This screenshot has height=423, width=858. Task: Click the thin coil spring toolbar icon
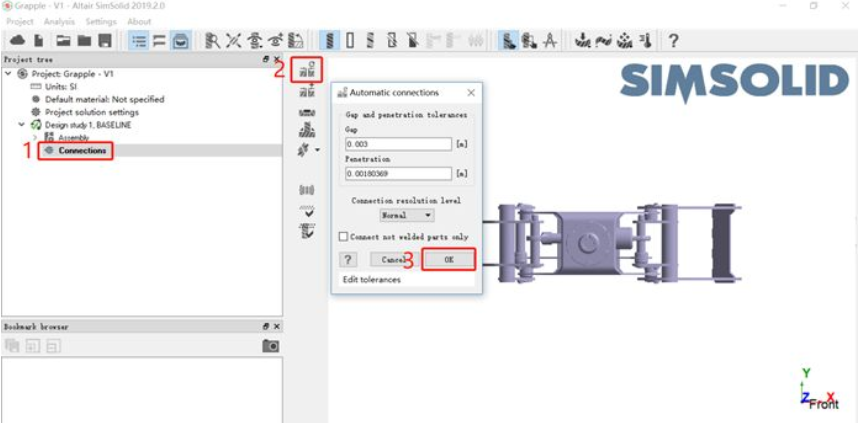(x=370, y=40)
